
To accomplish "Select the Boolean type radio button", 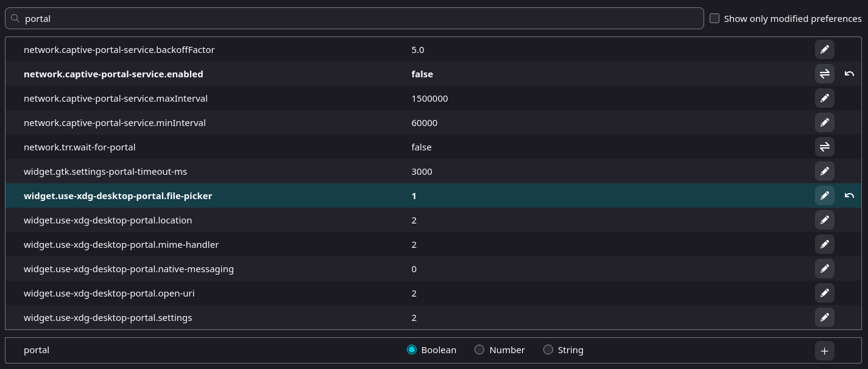I will pos(411,350).
